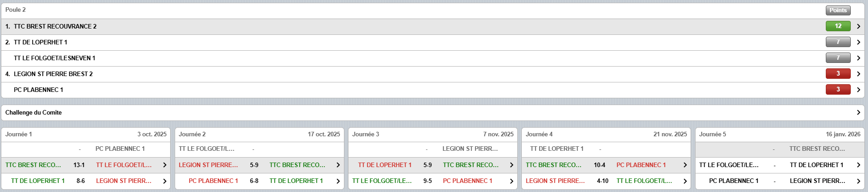Screen dimensions: 868x192
Task: Open TT DE LOPERHET 1 standings chevron
Action: [858, 42]
